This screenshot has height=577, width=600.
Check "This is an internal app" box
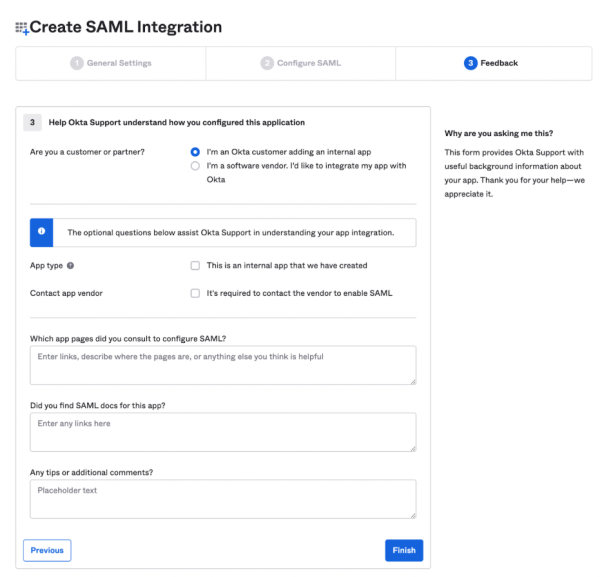[x=195, y=266]
